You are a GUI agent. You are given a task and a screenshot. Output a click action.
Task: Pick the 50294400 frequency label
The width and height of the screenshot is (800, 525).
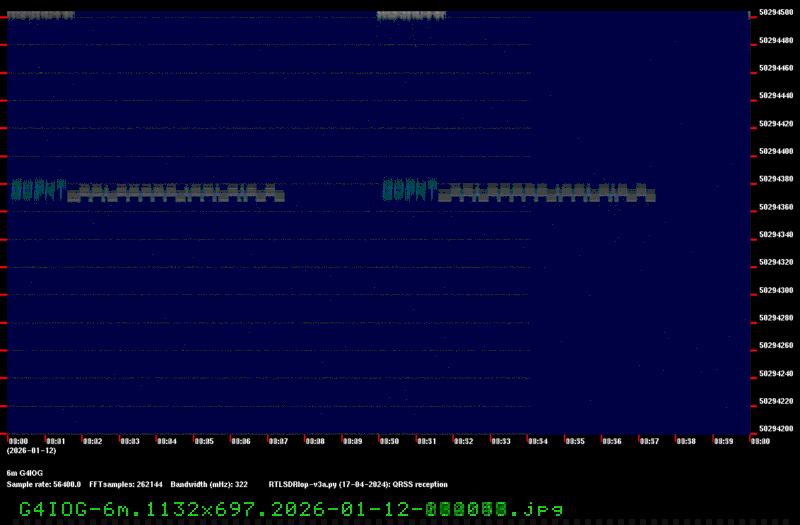(776, 151)
